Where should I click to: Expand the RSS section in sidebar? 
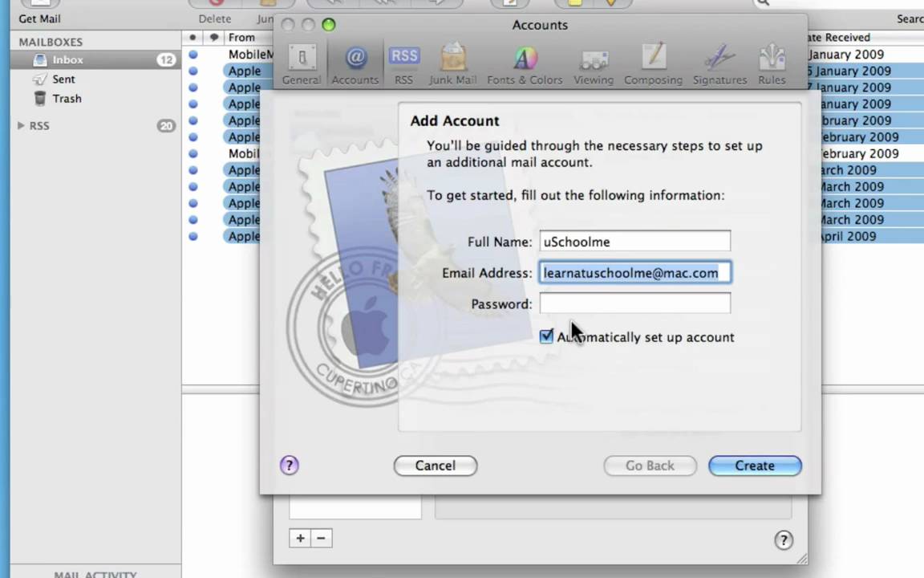tap(21, 125)
